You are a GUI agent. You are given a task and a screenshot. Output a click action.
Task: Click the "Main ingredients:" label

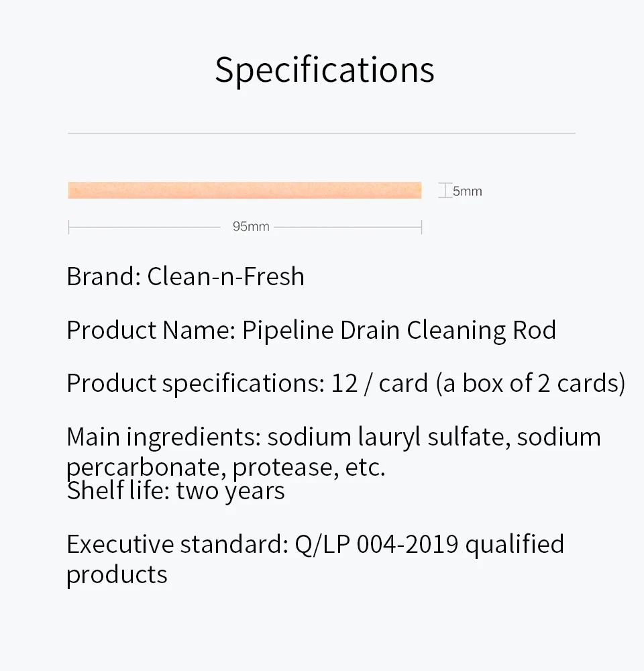[163, 437]
